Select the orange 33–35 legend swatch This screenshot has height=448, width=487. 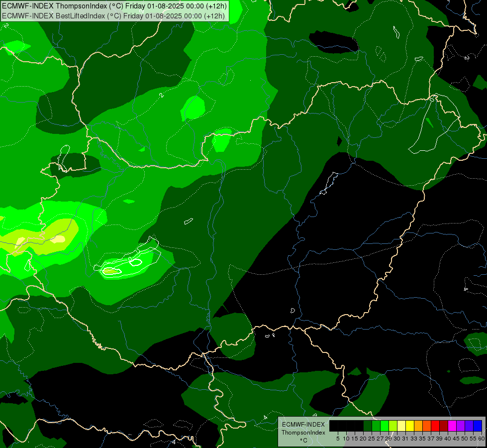[x=418, y=426]
